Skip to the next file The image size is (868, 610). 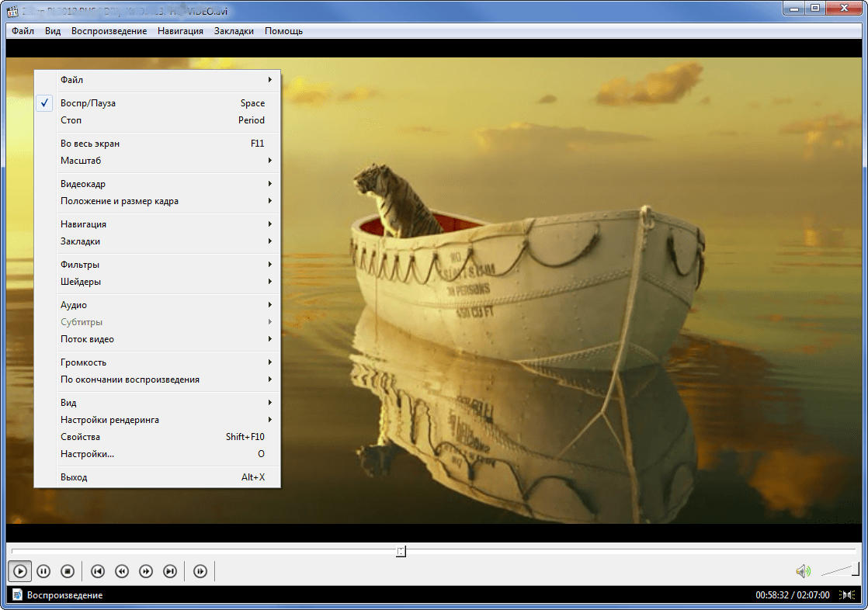[x=171, y=570]
